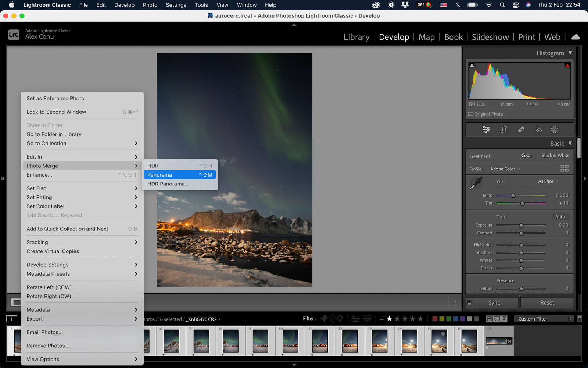Screen dimensions: 588x368
Task: Click the Auto button in the Tone section
Action: point(560,217)
